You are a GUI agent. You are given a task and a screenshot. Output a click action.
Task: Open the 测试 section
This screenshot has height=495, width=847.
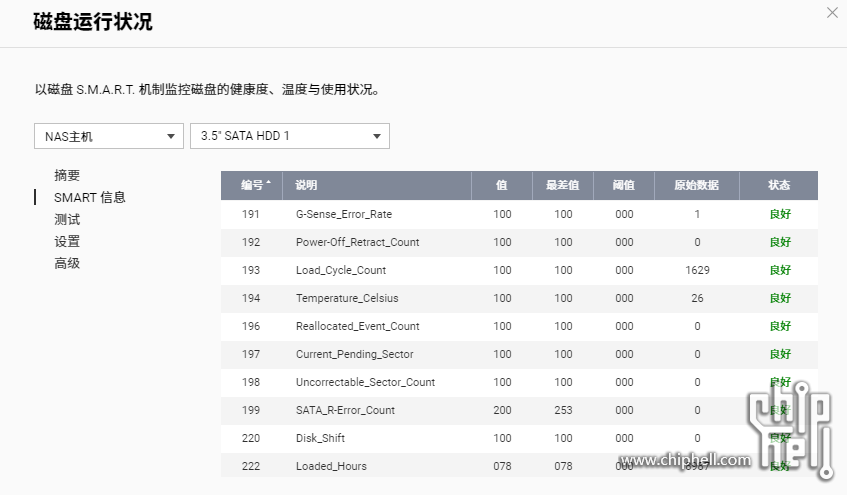(x=67, y=219)
